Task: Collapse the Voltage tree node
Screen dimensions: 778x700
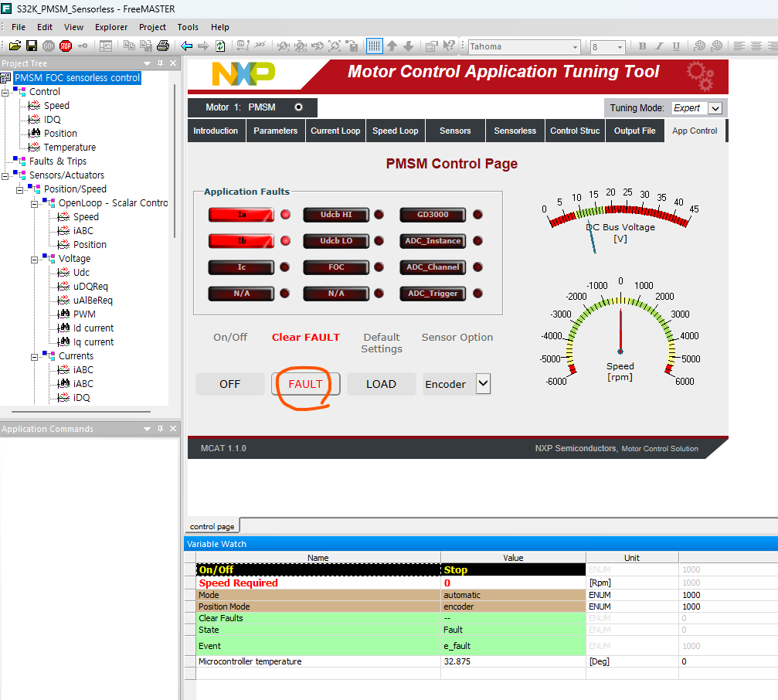Action: [x=34, y=259]
